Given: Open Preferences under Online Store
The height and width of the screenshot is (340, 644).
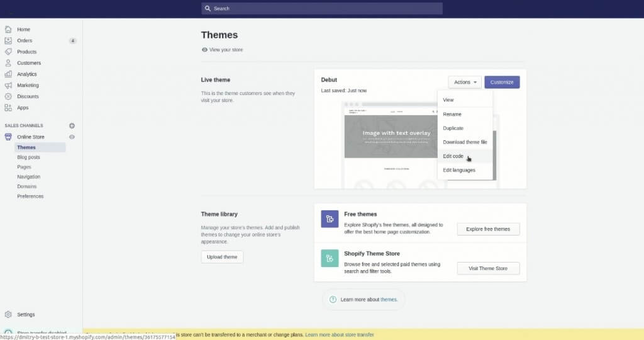Looking at the screenshot, I should click(x=30, y=196).
